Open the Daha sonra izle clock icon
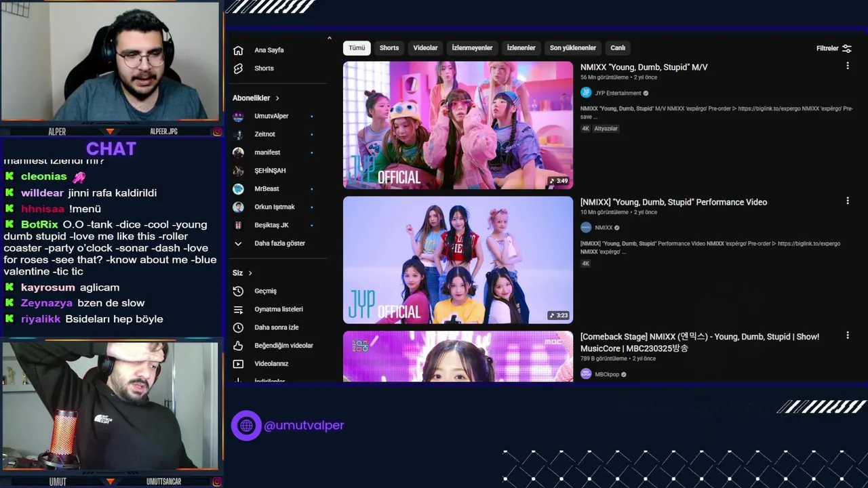 pyautogui.click(x=238, y=327)
